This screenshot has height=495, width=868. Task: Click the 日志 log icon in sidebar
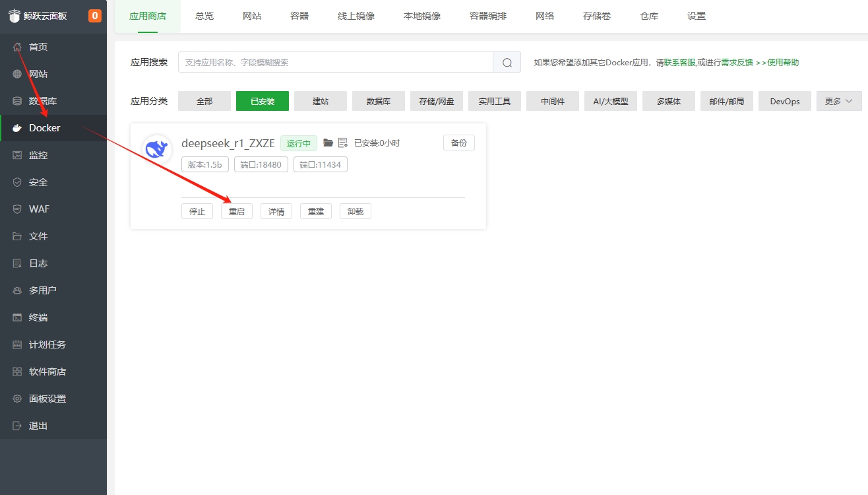[x=17, y=263]
